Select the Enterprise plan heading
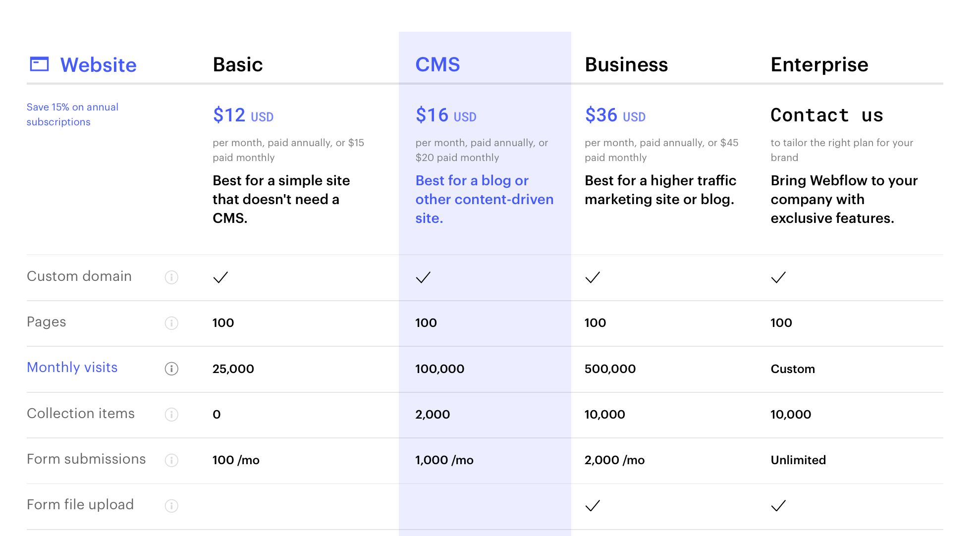Viewport: 980px width, 536px height. (819, 64)
